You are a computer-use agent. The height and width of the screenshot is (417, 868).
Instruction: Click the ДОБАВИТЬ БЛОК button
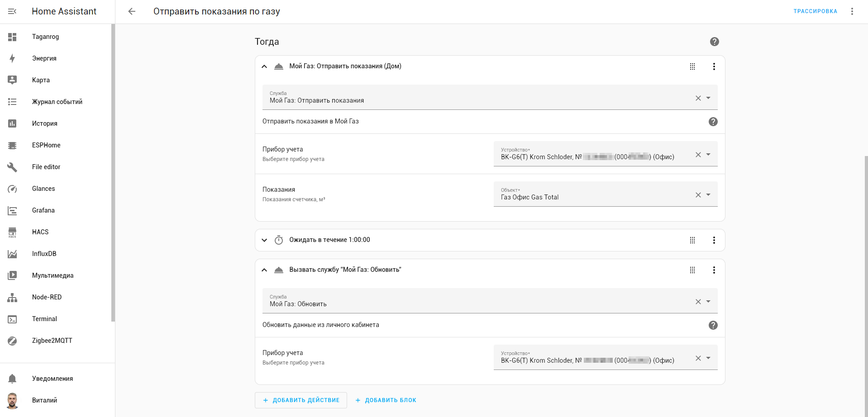386,400
